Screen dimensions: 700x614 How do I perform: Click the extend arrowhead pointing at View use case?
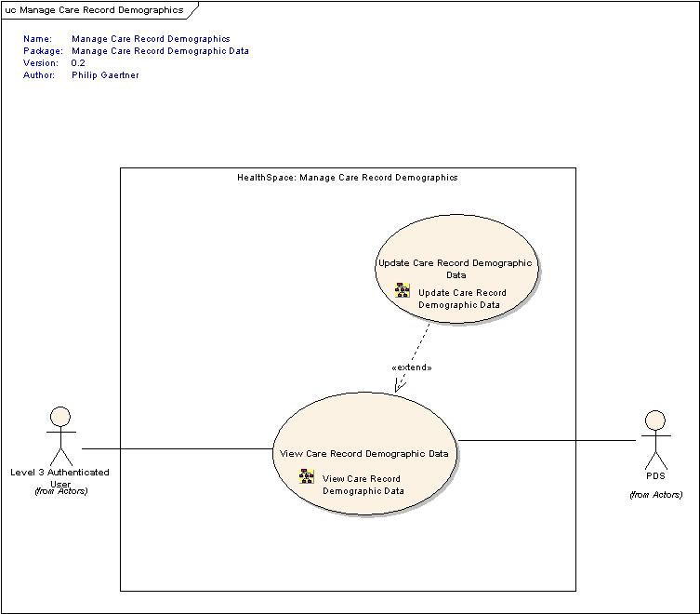400,386
